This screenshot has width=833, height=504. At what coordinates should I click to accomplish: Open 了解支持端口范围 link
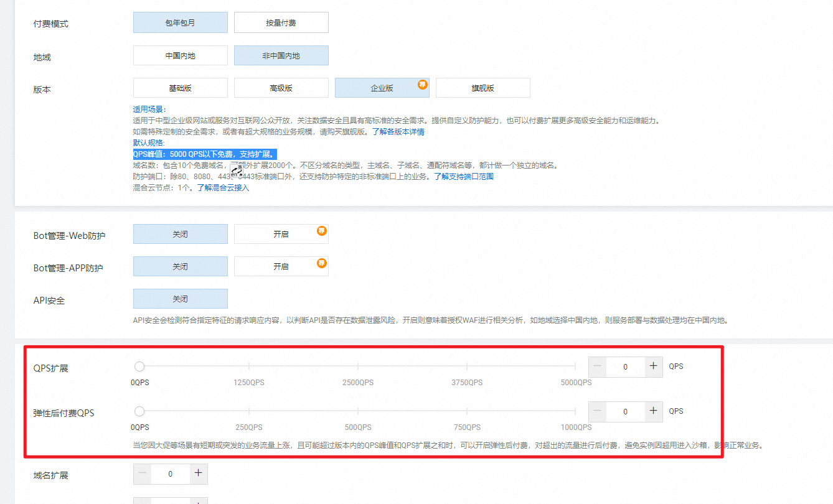pyautogui.click(x=464, y=177)
